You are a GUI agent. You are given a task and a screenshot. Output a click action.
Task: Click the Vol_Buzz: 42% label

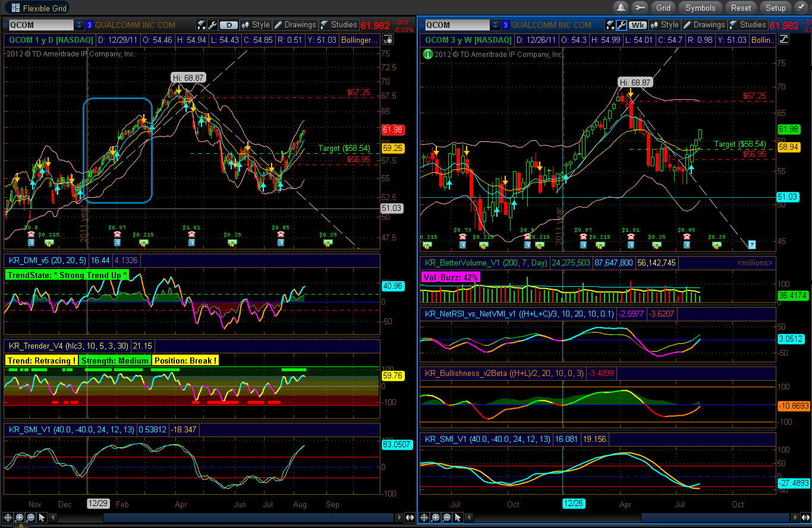[451, 277]
